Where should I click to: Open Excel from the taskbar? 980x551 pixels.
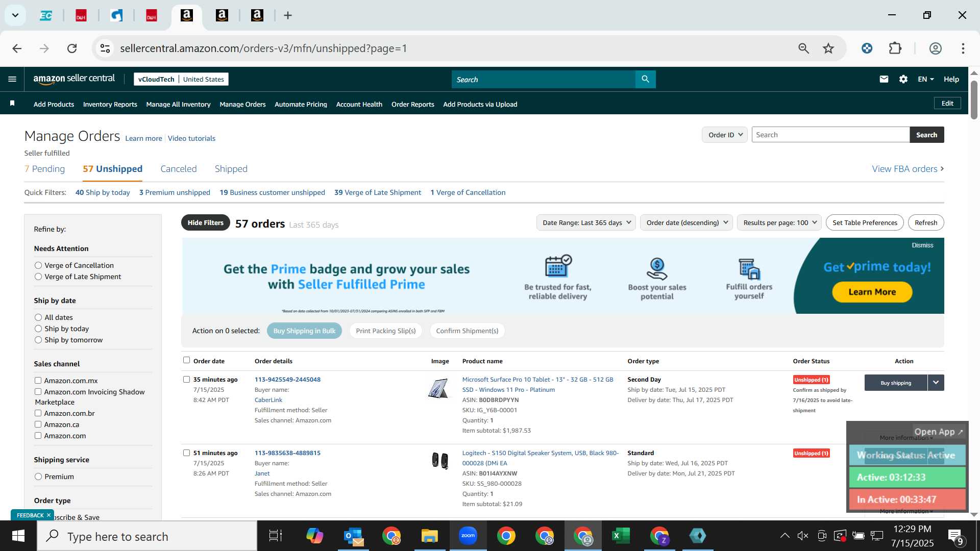[621, 536]
